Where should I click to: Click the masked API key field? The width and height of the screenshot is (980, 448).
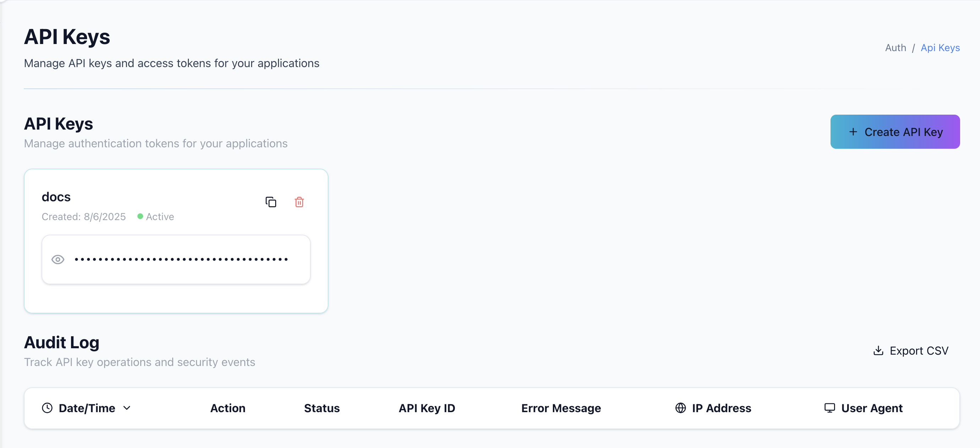coord(176,259)
